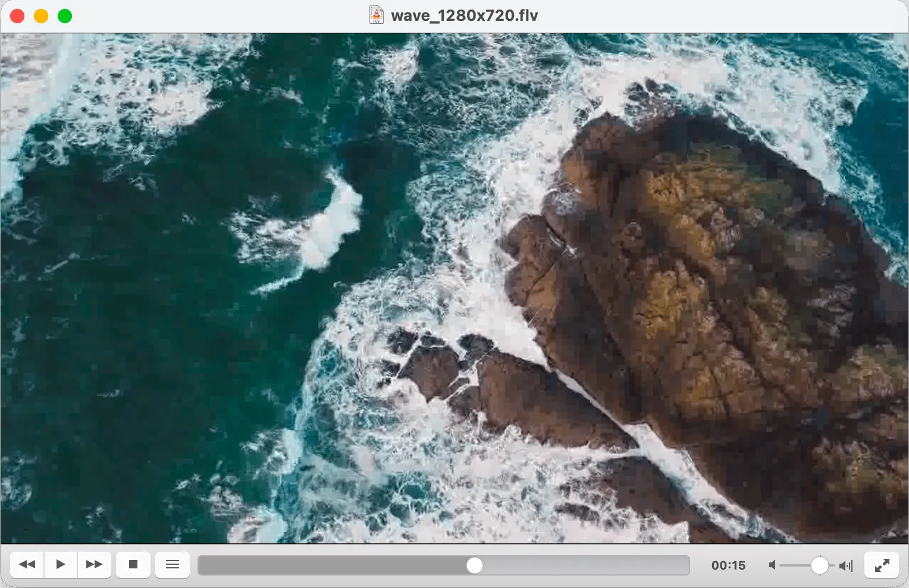Image resolution: width=909 pixels, height=588 pixels.
Task: Toggle the playlist view
Action: pos(173,565)
